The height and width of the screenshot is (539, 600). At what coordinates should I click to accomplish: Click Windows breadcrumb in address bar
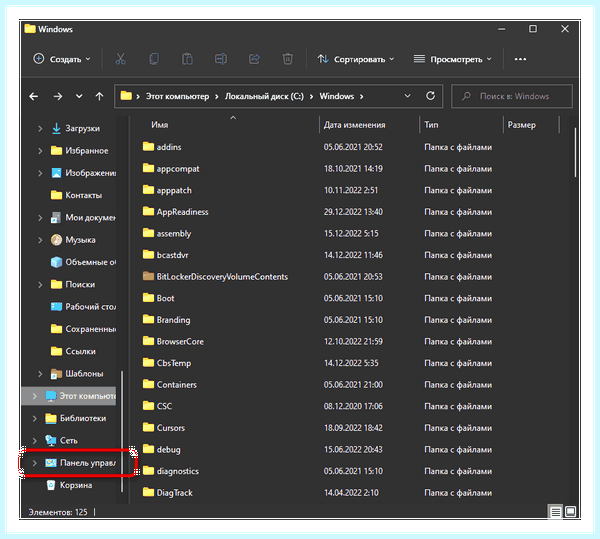[x=337, y=96]
